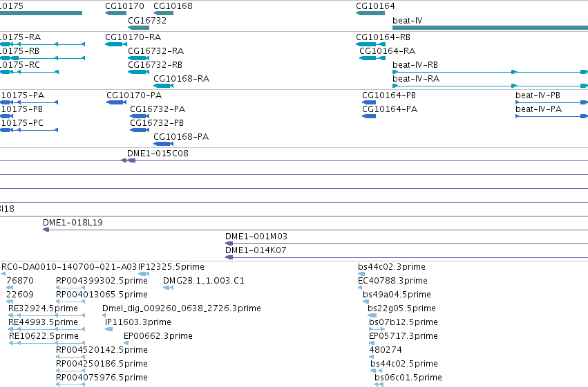Click EST label EP05717.3prime
Viewport: 588px width, 388px height.
click(x=404, y=336)
